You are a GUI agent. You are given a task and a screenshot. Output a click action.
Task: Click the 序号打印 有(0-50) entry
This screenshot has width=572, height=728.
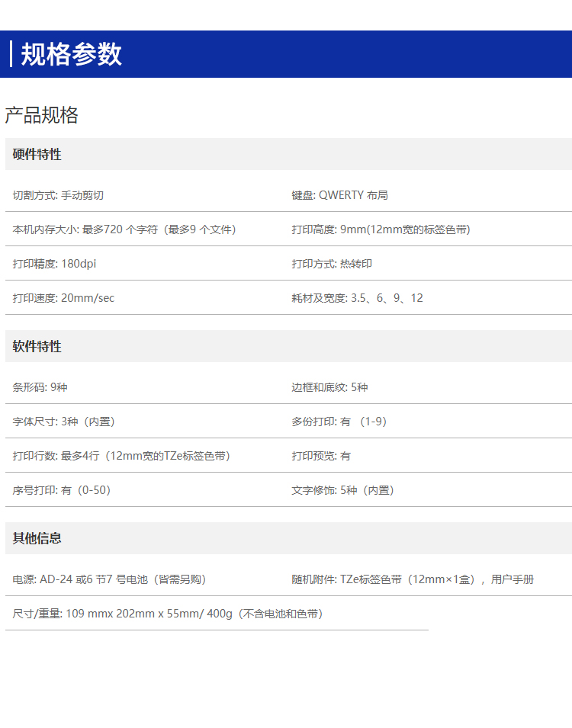(62, 490)
